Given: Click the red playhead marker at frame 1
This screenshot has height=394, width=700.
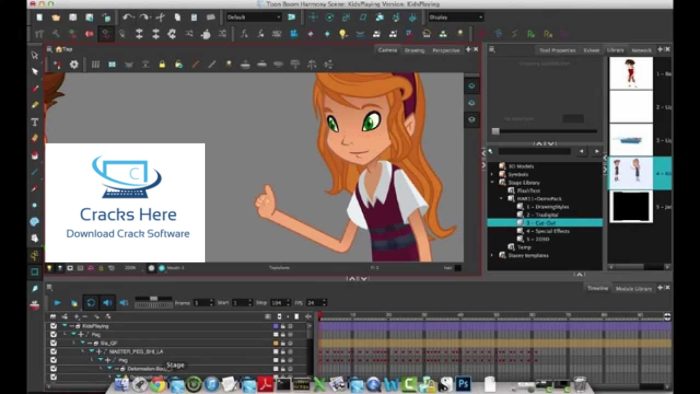Looking at the screenshot, I should (x=320, y=316).
